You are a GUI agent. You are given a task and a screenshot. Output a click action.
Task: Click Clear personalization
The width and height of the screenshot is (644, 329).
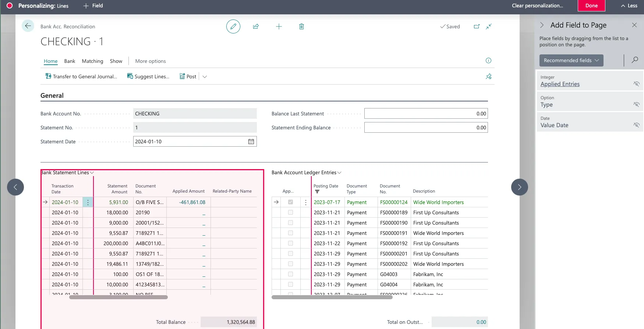537,6
